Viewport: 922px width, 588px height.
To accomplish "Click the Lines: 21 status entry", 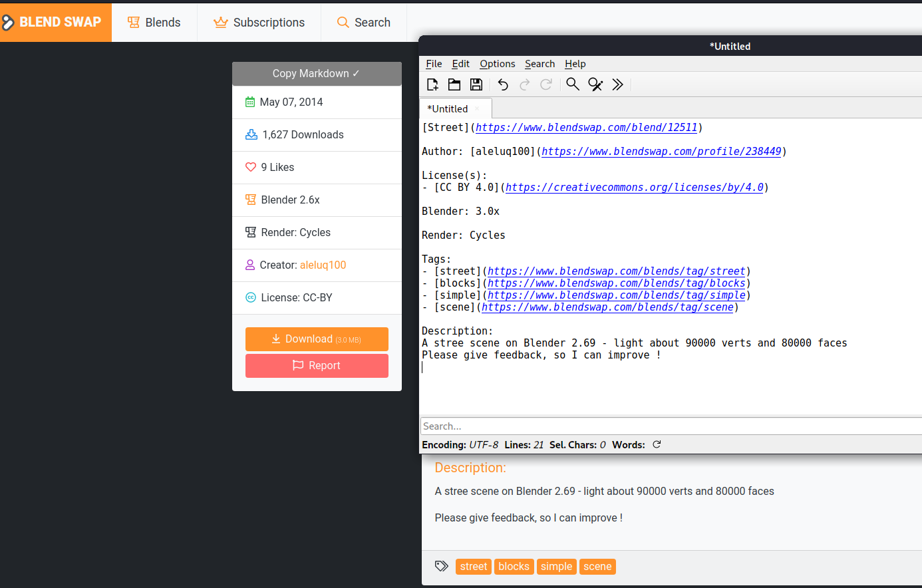I will click(x=524, y=444).
